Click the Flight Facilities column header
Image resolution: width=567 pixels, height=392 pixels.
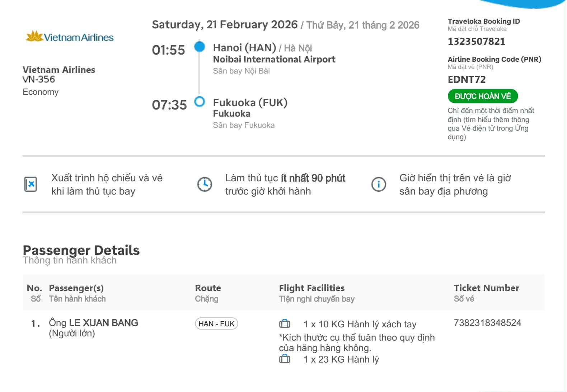(311, 288)
